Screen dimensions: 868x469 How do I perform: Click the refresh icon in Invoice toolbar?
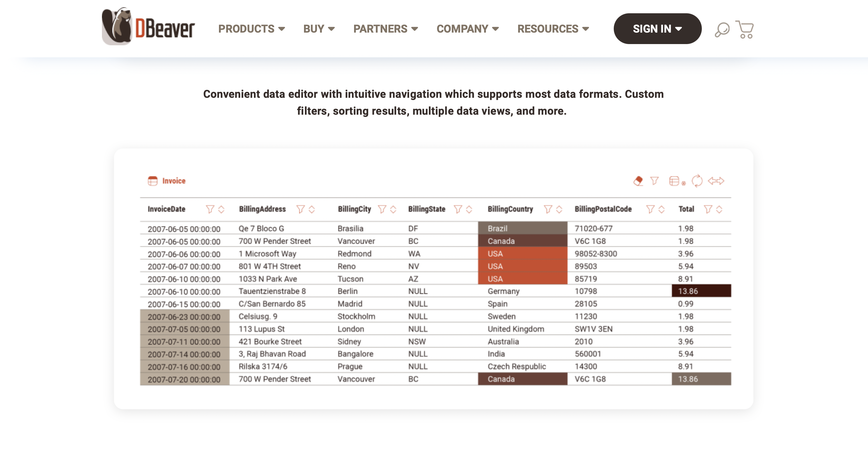(x=697, y=181)
